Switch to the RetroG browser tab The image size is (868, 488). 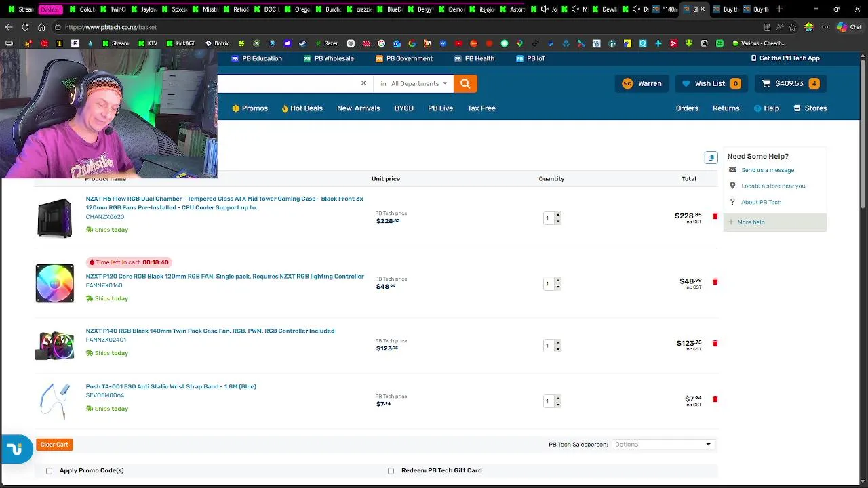click(x=237, y=9)
